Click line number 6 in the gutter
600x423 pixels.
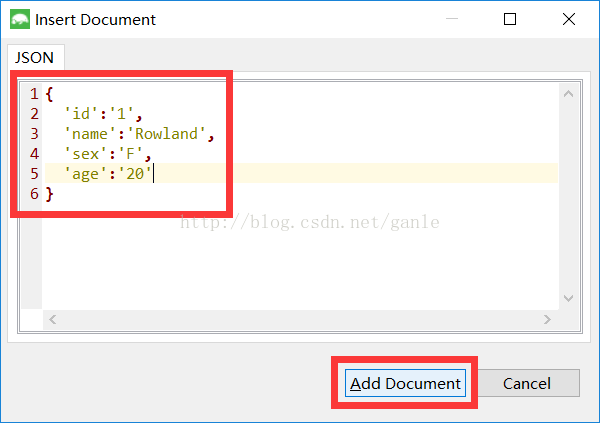34,194
